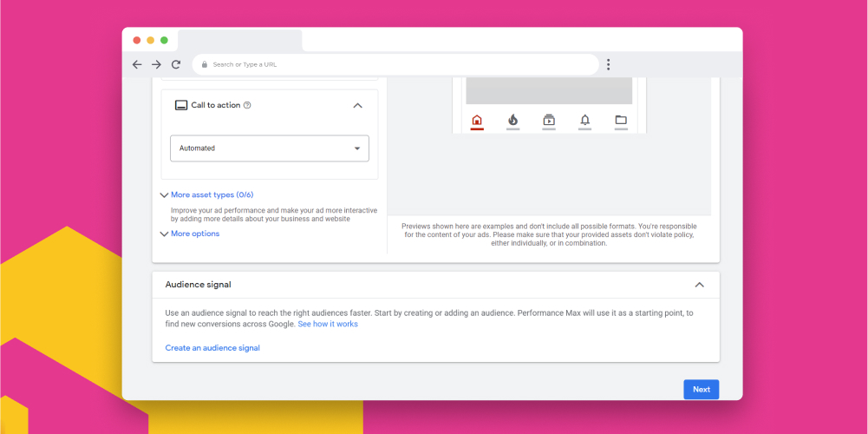Tap the folder library icon in the preview
The width and height of the screenshot is (868, 434).
[621, 121]
